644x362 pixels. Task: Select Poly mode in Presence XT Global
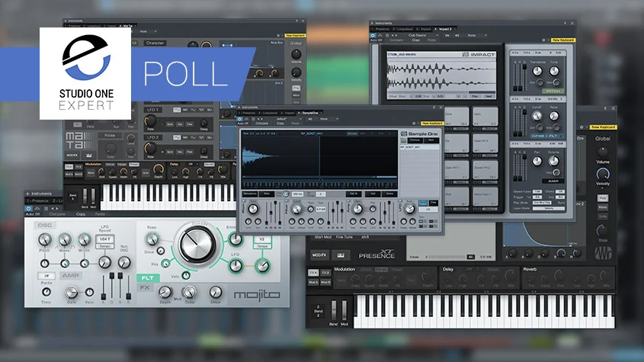[x=603, y=198]
